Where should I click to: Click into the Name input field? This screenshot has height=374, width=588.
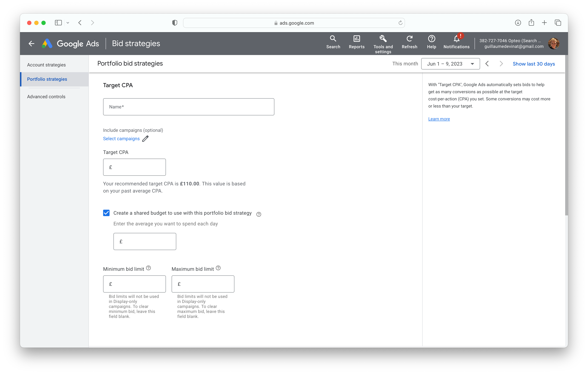(189, 107)
